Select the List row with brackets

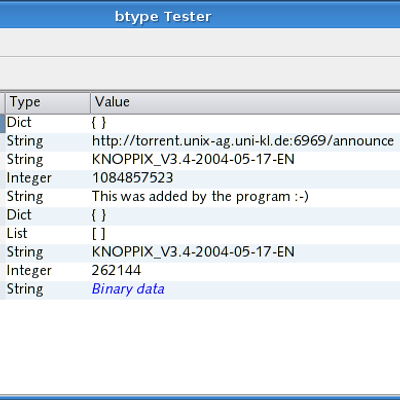[x=203, y=234]
